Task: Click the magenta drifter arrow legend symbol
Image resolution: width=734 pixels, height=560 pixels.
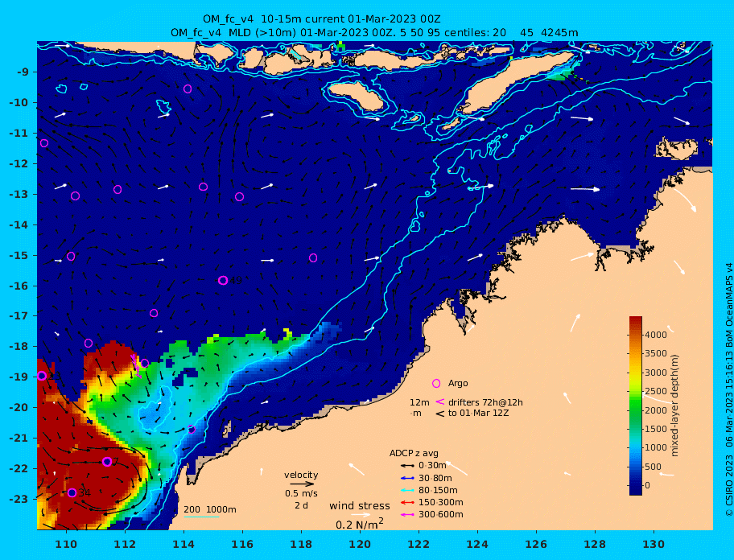Action: [440, 401]
